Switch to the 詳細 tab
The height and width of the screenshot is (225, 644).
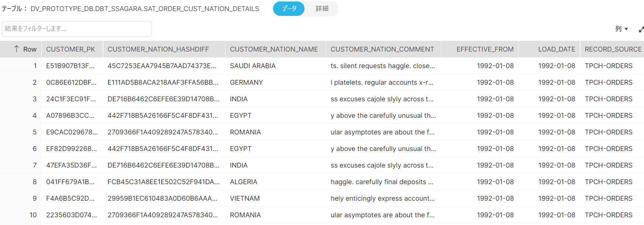(322, 8)
